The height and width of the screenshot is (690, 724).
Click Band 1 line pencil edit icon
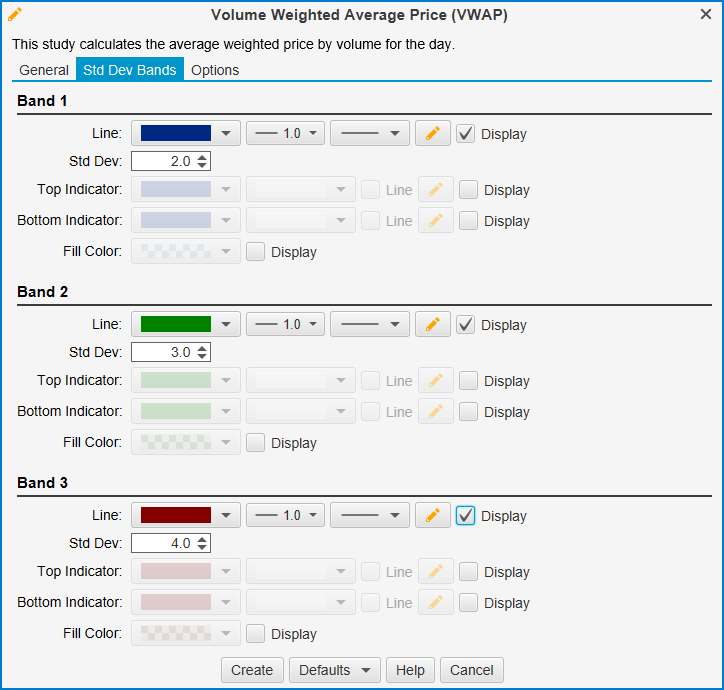pos(432,134)
